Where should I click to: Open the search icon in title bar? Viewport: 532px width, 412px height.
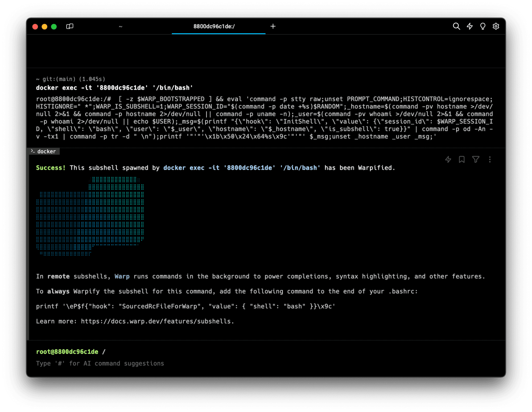point(456,26)
